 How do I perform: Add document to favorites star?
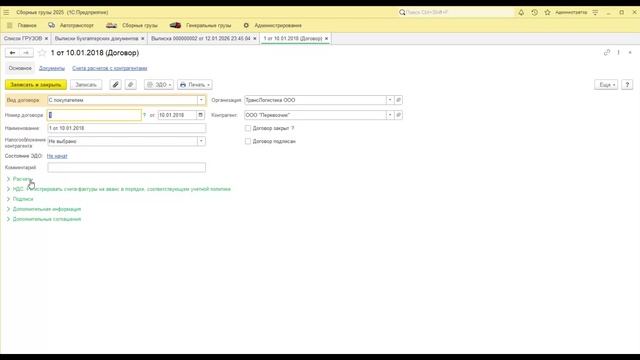[x=42, y=53]
